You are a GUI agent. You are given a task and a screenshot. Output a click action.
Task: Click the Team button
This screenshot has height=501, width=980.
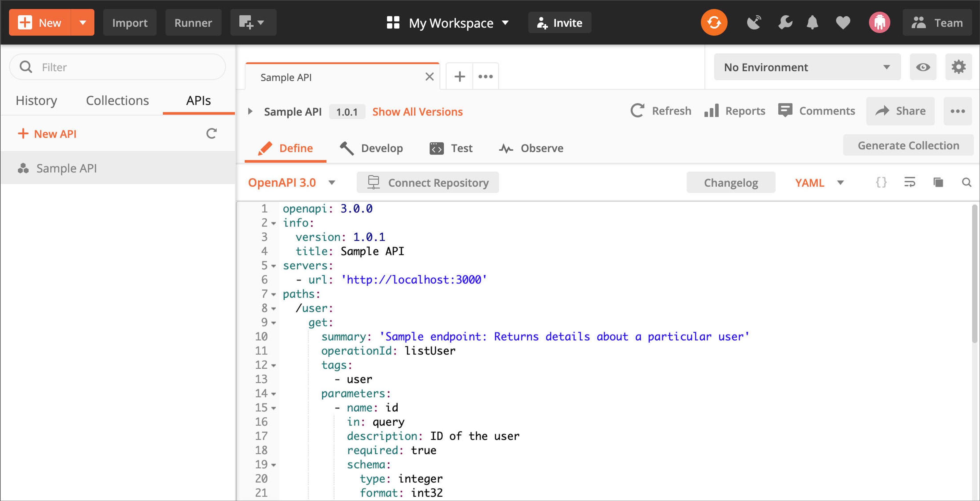tap(937, 22)
